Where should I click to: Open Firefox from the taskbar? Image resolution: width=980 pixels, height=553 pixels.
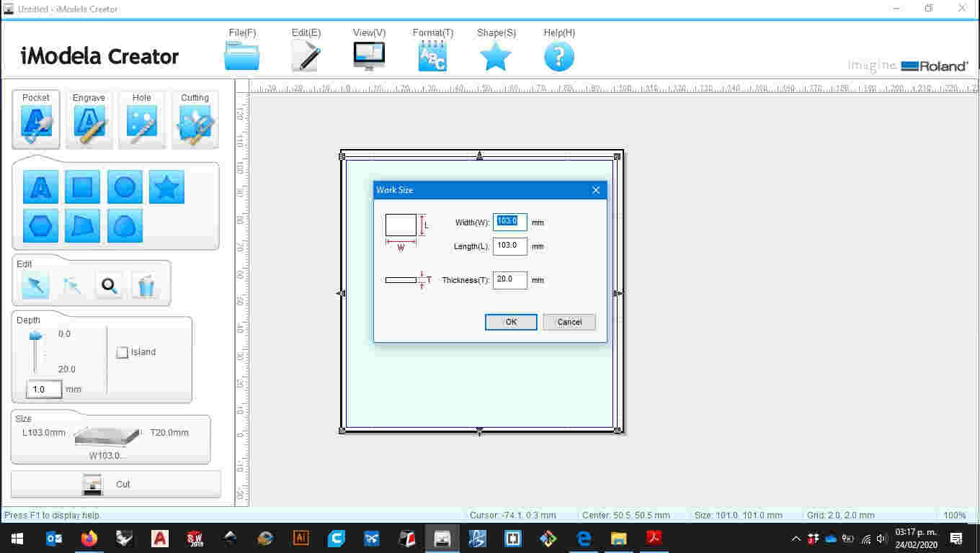point(89,538)
